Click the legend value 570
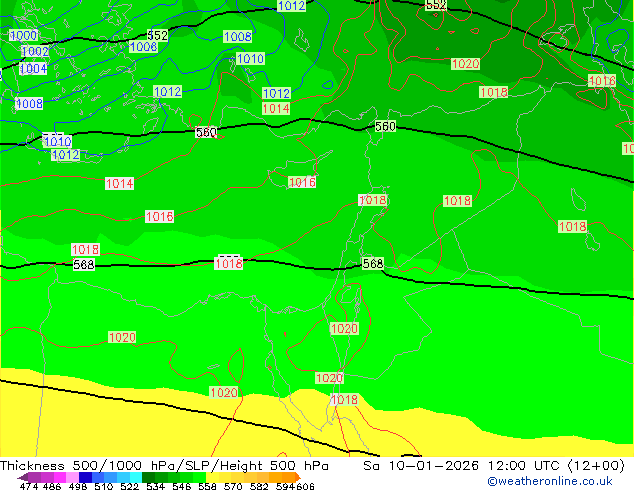Screen dimensions: 634x490 [233, 486]
